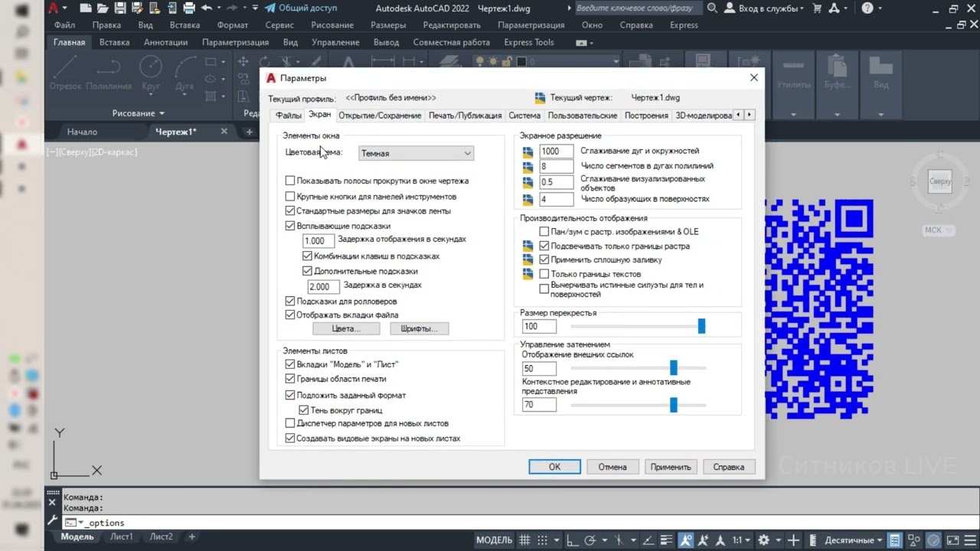Toggle lineweight display icon in status bar
980x551 pixels.
coord(667,540)
